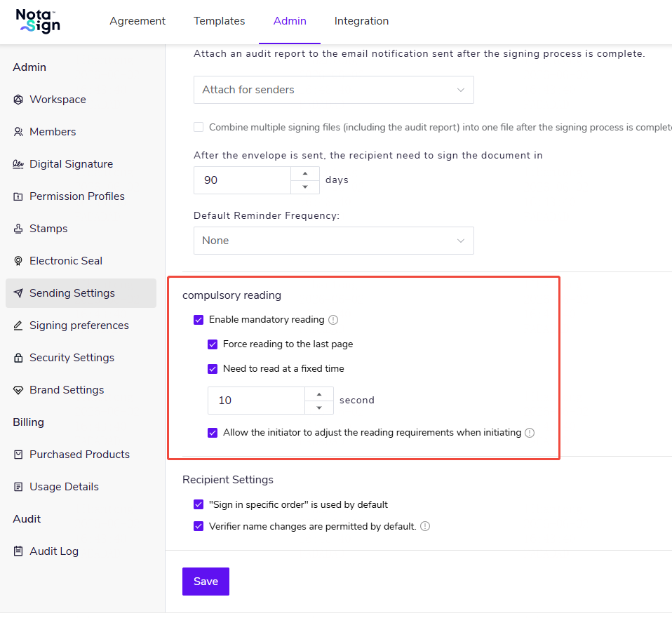Open Members via its people icon
672x618 pixels.
pos(18,132)
